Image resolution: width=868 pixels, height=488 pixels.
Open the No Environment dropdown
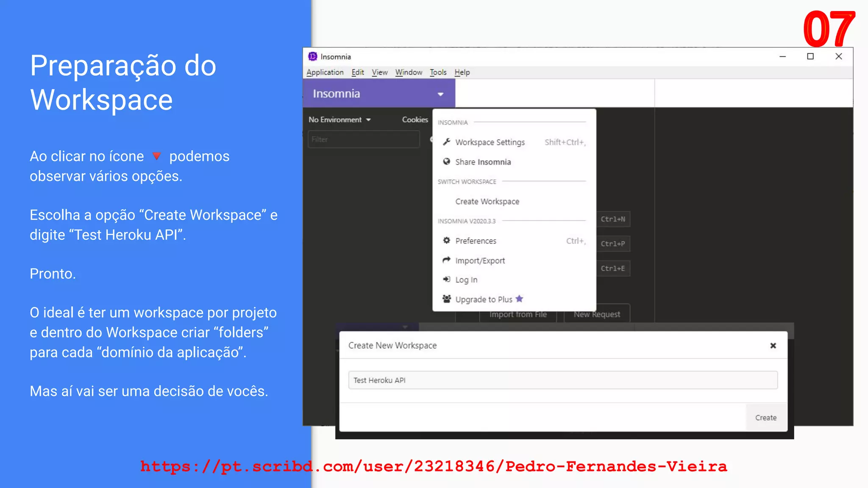coord(339,120)
